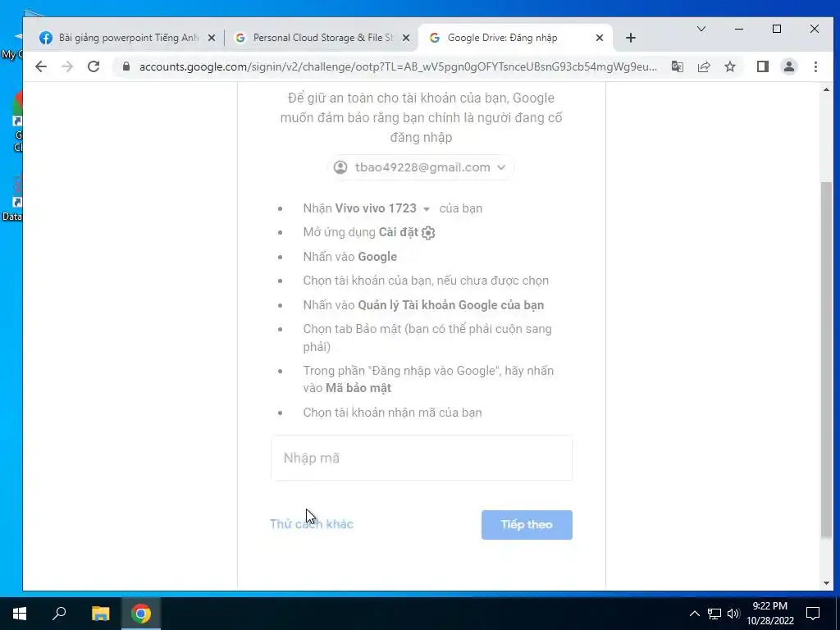Image resolution: width=840 pixels, height=630 pixels.
Task: Share this page from address bar
Action: [703, 66]
